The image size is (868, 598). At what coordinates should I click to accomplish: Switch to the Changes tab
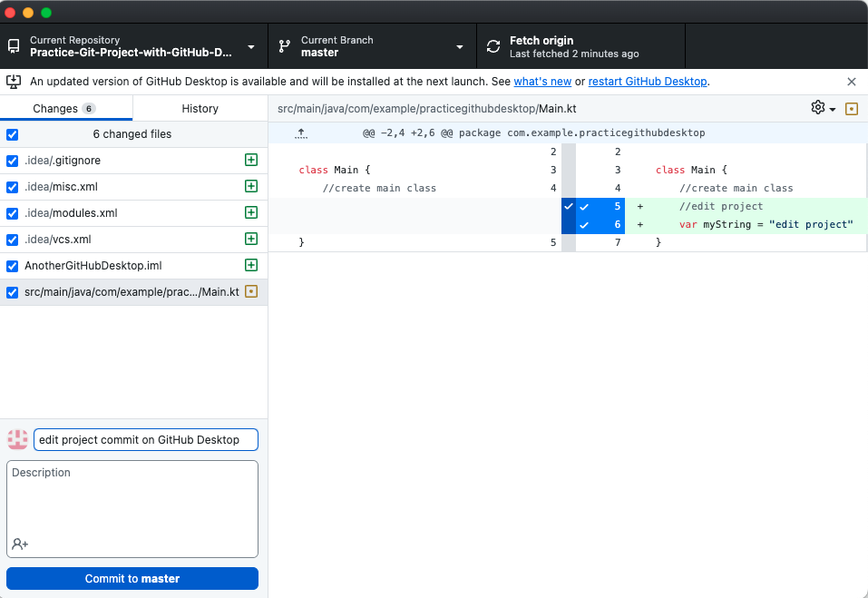[66, 108]
